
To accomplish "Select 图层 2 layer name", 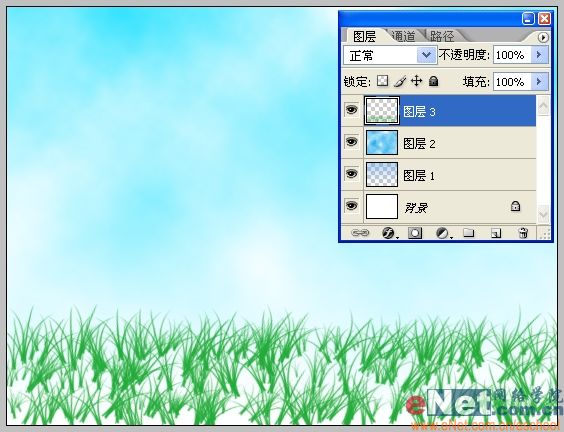I will click(x=419, y=144).
